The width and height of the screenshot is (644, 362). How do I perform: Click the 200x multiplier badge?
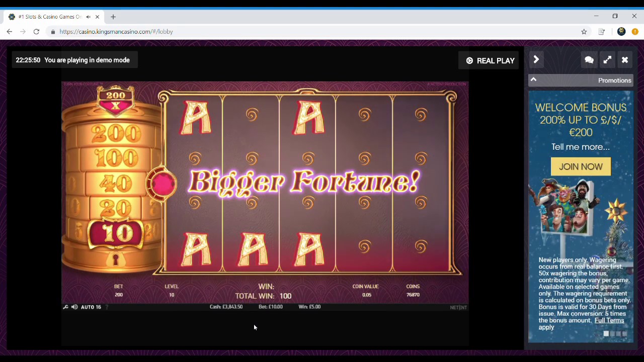116,100
